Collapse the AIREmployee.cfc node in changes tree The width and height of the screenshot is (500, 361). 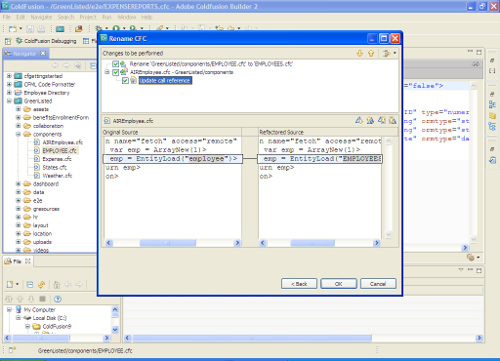coord(107,72)
